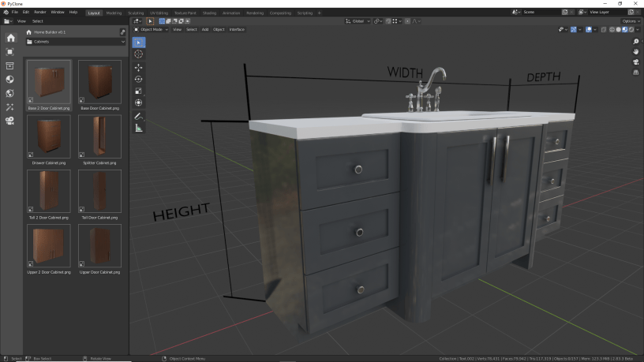
Task: Choose the 3D Cursor tool
Action: click(139, 54)
